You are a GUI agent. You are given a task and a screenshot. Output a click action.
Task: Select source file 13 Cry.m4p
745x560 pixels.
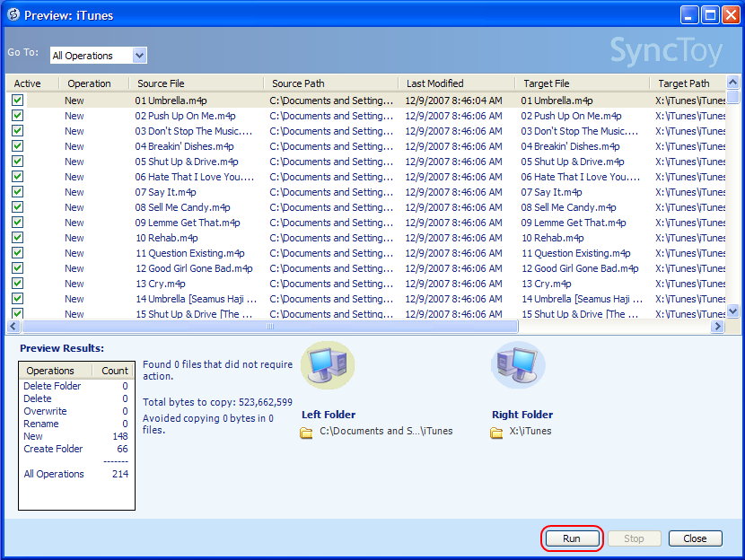pyautogui.click(x=161, y=284)
